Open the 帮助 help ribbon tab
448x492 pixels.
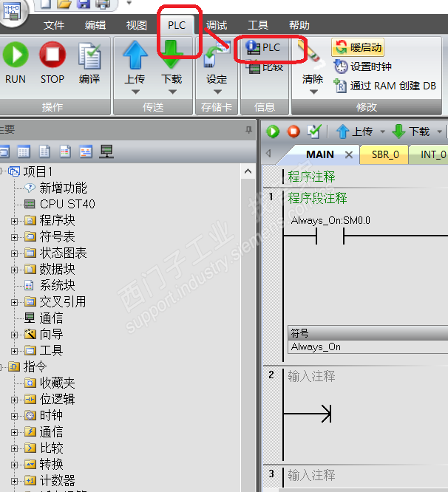click(x=299, y=25)
